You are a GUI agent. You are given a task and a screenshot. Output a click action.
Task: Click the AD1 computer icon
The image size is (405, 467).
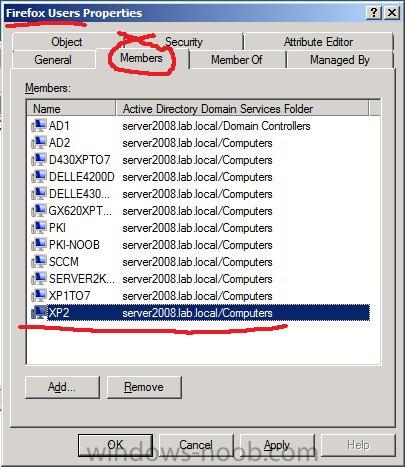[x=39, y=126]
